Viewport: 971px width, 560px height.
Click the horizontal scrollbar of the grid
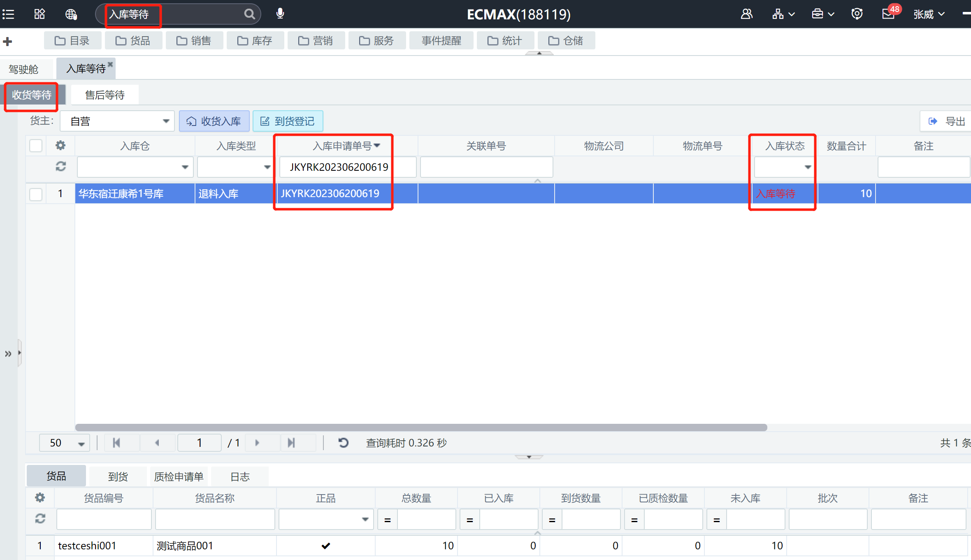(421, 428)
